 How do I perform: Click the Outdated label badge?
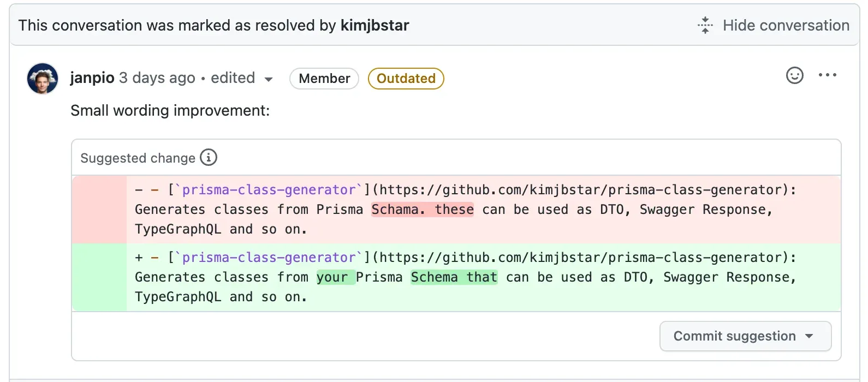(x=406, y=79)
